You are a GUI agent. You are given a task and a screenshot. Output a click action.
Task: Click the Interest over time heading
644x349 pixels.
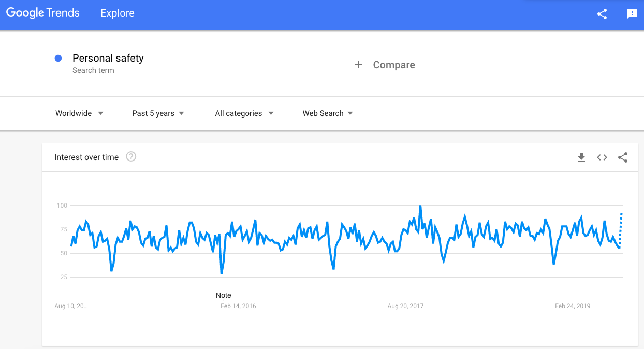tap(86, 157)
